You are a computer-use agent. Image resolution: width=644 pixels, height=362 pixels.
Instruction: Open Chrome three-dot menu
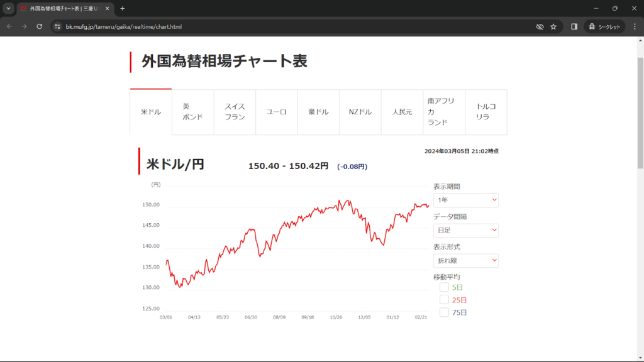[635, 26]
